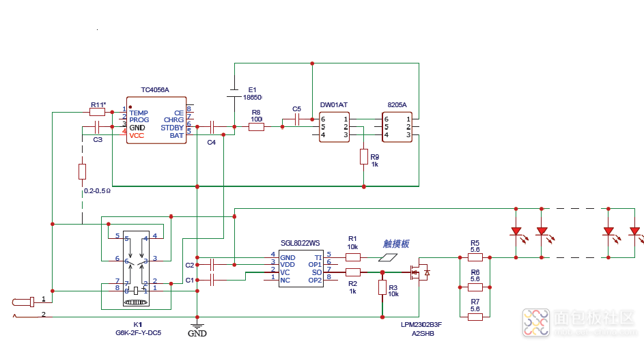Select the R6 resistor body symbol
The height and width of the screenshot is (344, 644).
475,287
